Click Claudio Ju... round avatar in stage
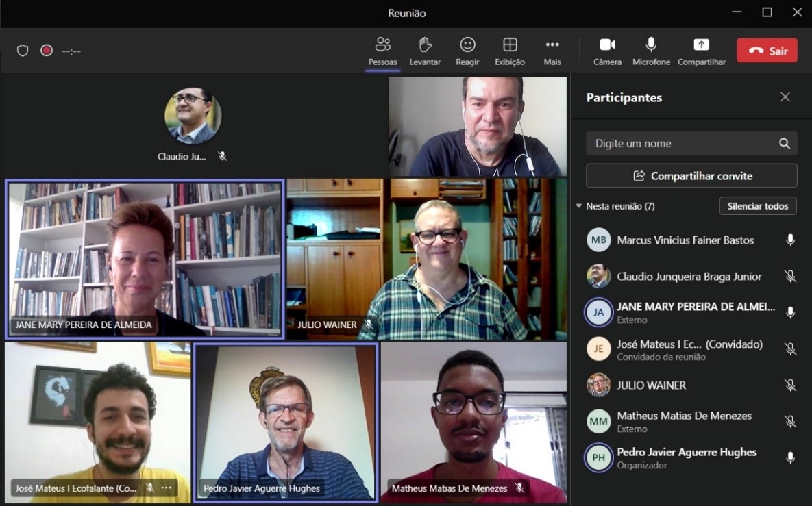The image size is (812, 506). 193,116
